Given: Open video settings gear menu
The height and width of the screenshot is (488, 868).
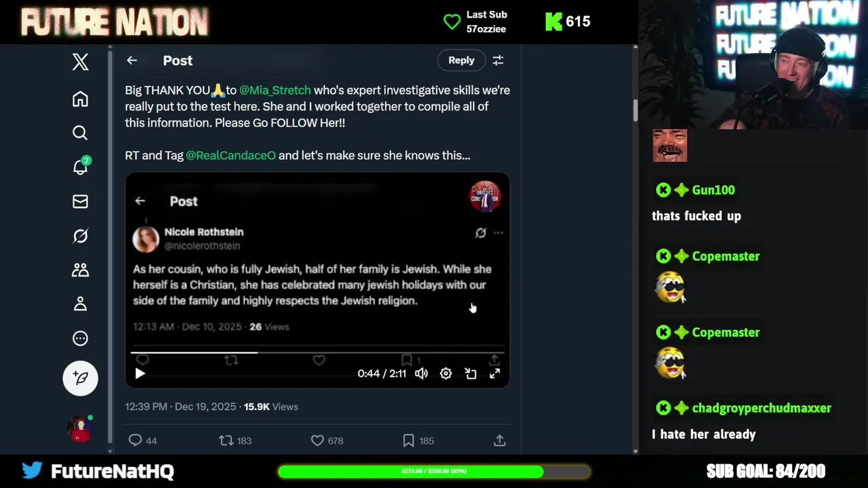Looking at the screenshot, I should [446, 373].
